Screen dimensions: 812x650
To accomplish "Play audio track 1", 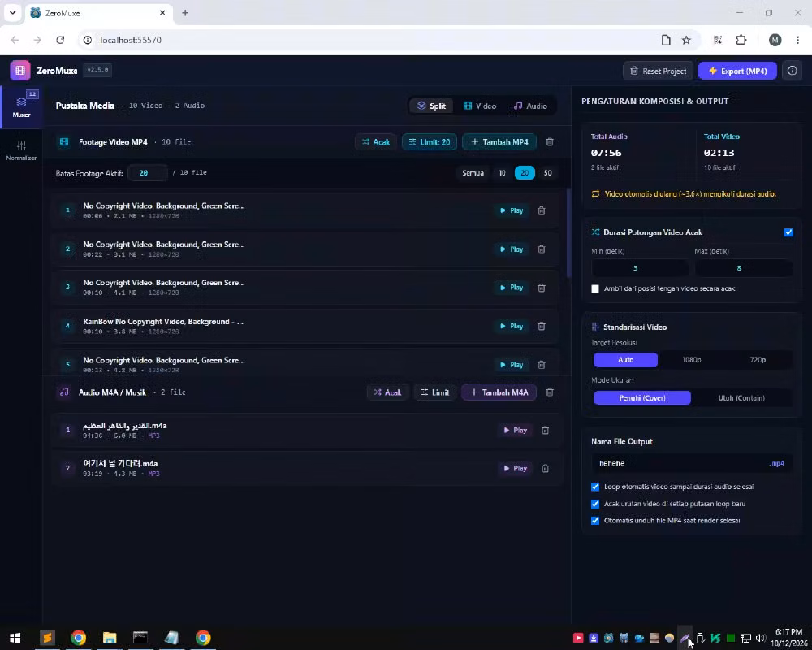I will click(515, 431).
